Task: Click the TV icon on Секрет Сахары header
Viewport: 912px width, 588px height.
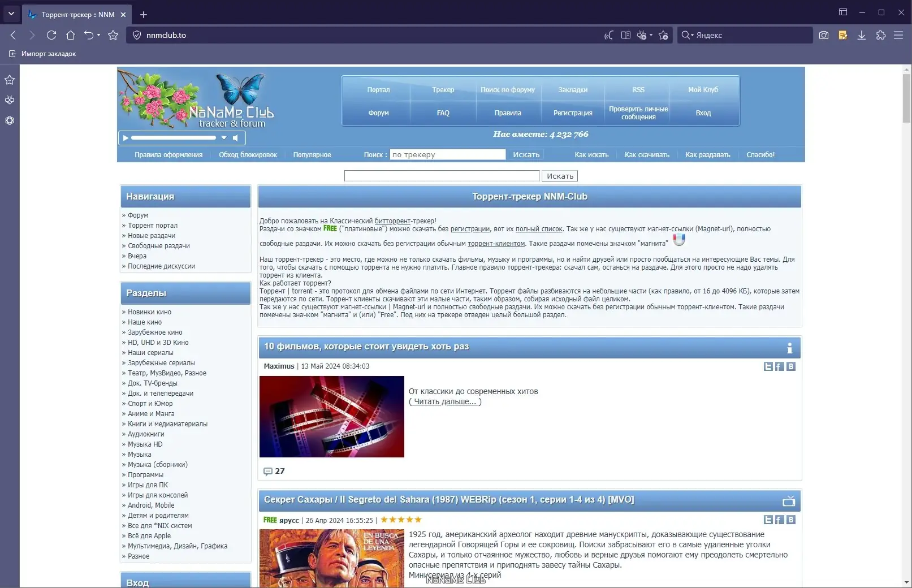Action: [789, 501]
